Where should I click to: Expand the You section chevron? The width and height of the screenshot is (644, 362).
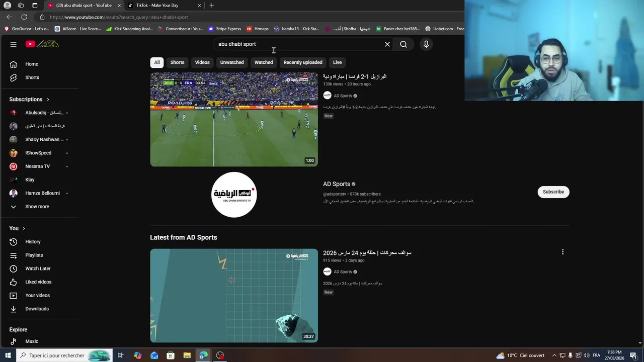pos(24,228)
